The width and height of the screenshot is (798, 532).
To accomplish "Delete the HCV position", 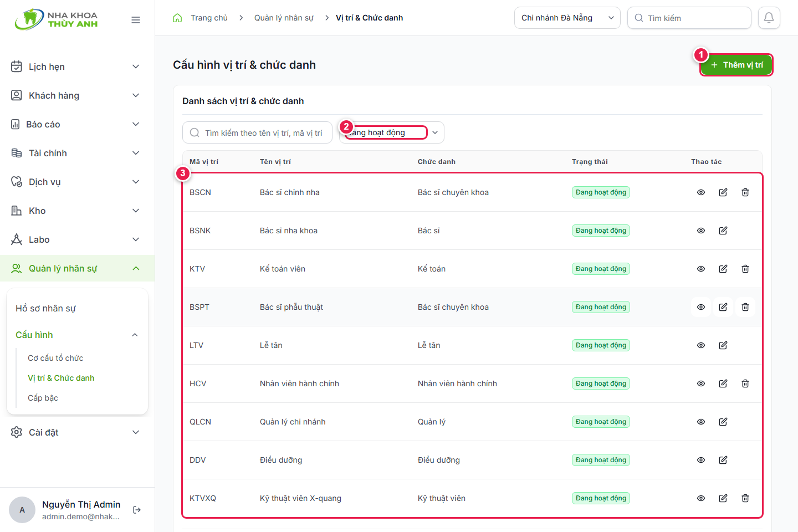I will pos(745,383).
